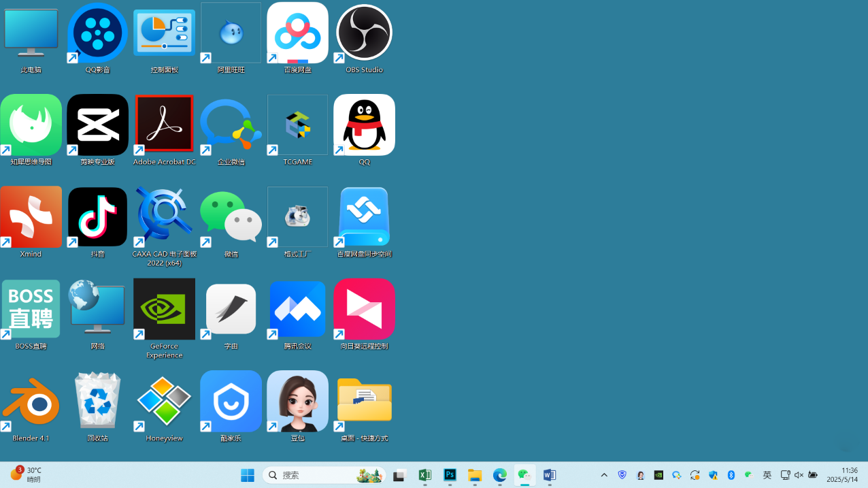Click the 抖音 desktop shortcut
Image resolution: width=868 pixels, height=488 pixels.
click(x=97, y=222)
